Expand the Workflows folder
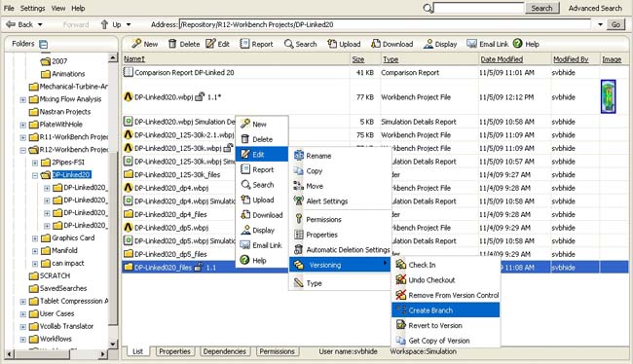 click(23, 340)
